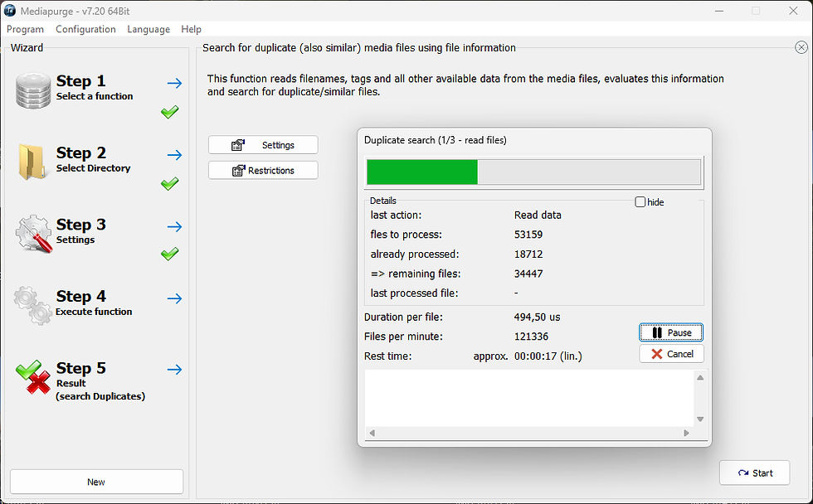Select Step 2 Select Directory label

pyautogui.click(x=93, y=159)
